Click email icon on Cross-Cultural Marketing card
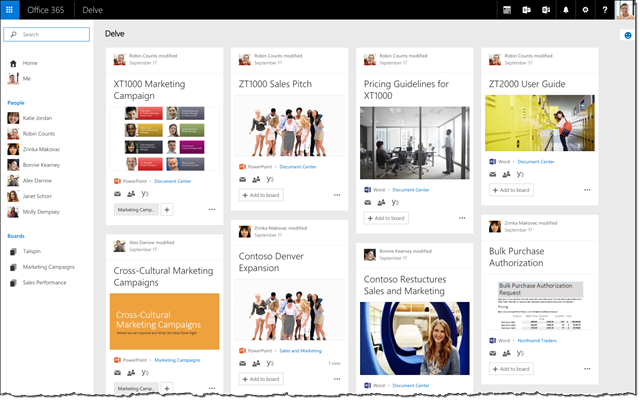 point(118,373)
